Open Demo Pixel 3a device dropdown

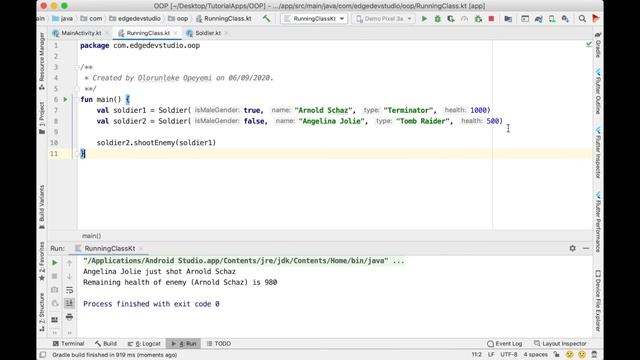click(383, 19)
